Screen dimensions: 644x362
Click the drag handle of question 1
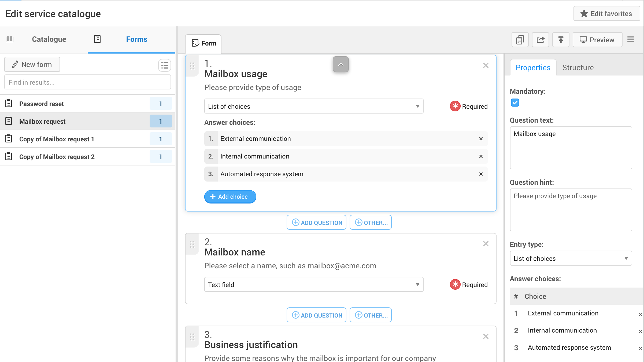[192, 66]
